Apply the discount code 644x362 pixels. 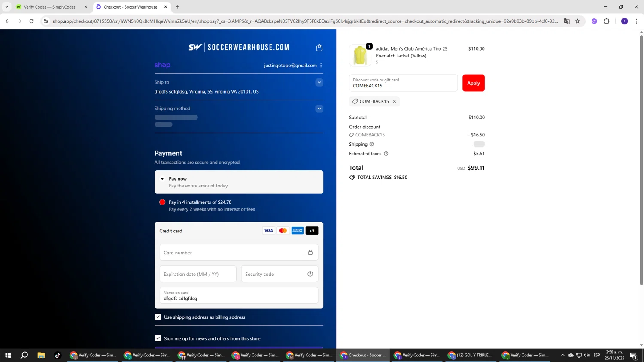(x=473, y=83)
